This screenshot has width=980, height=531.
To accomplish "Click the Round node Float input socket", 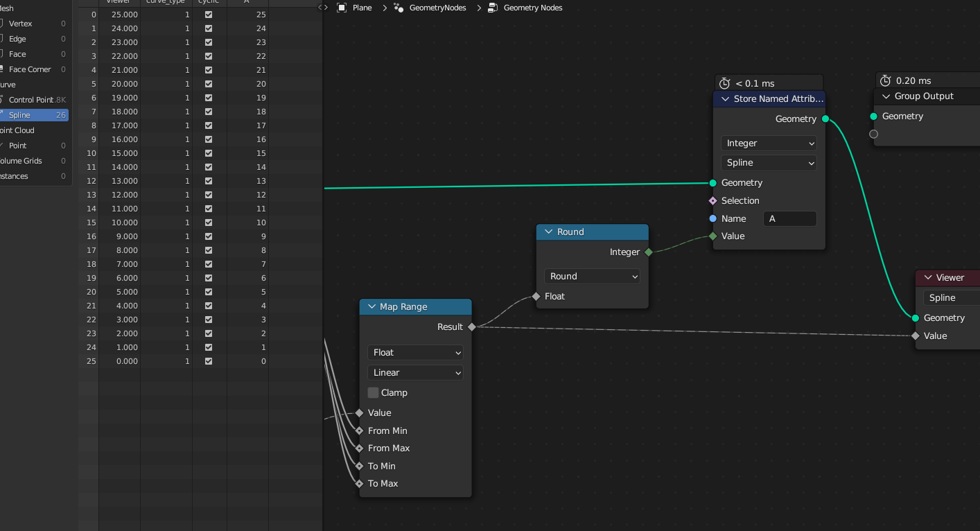I will [x=536, y=297].
